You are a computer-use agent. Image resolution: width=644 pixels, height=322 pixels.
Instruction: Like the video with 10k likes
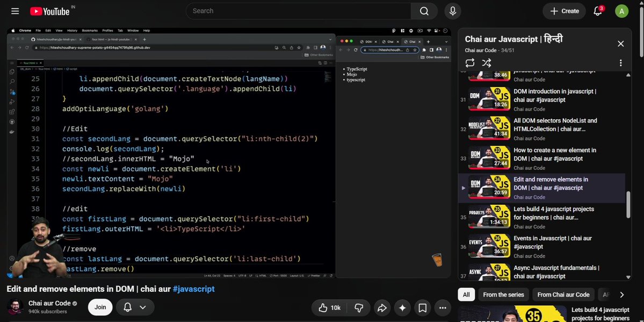330,307
